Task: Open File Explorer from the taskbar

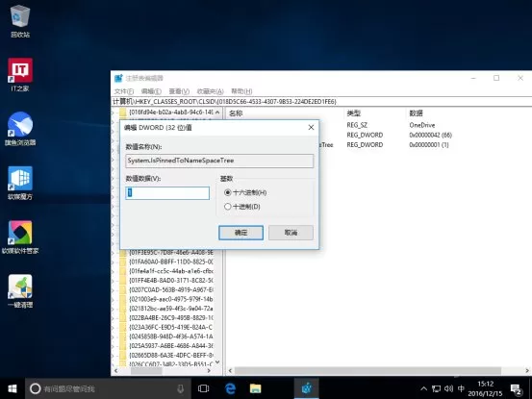Action: [255, 388]
